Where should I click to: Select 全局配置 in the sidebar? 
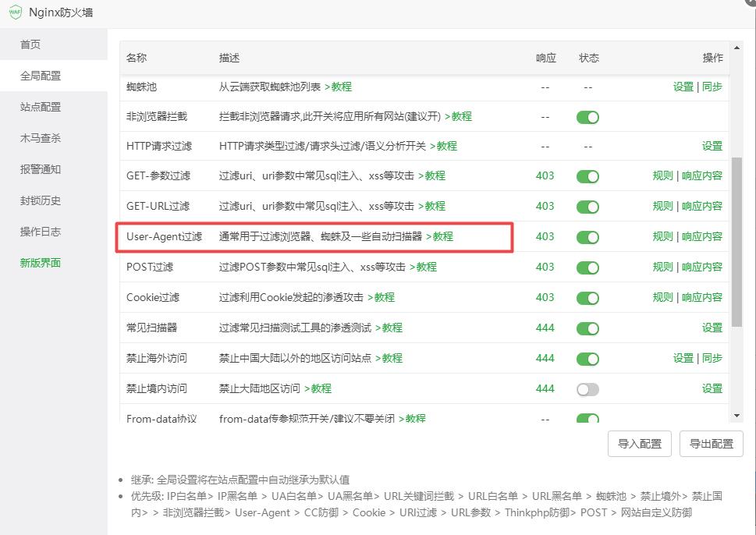coord(41,76)
